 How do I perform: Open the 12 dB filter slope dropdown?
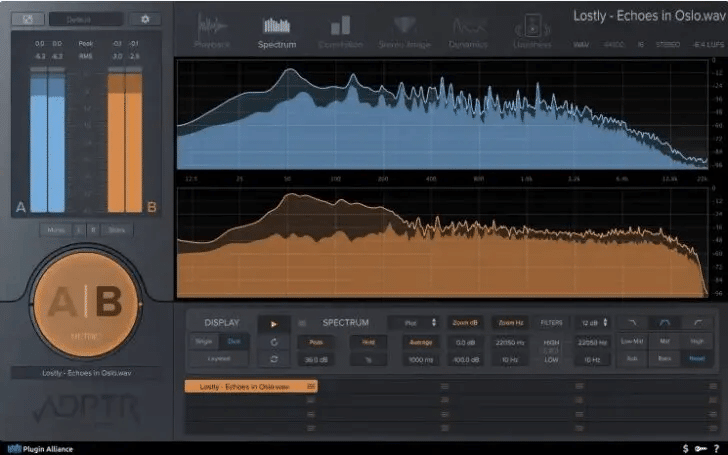pyautogui.click(x=593, y=323)
